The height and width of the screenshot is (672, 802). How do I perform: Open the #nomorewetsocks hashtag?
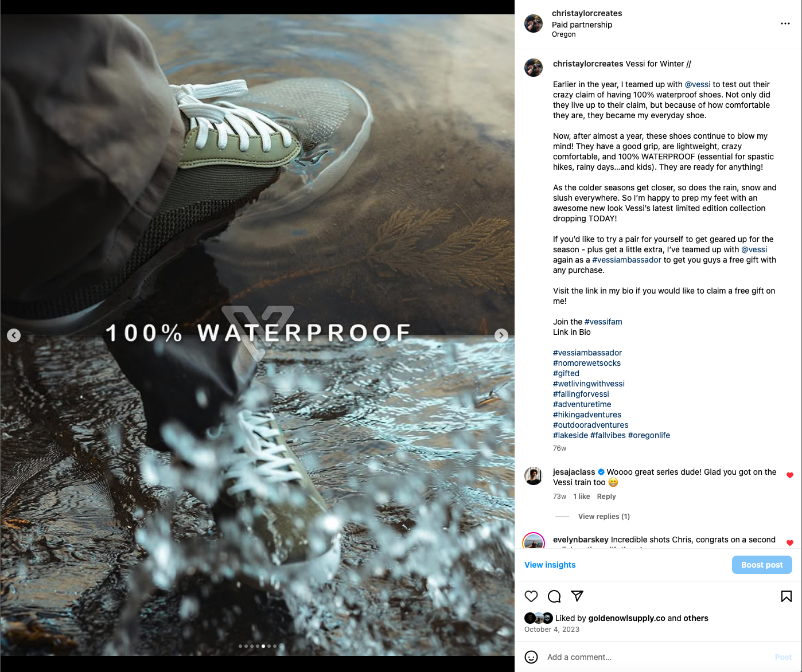(586, 363)
